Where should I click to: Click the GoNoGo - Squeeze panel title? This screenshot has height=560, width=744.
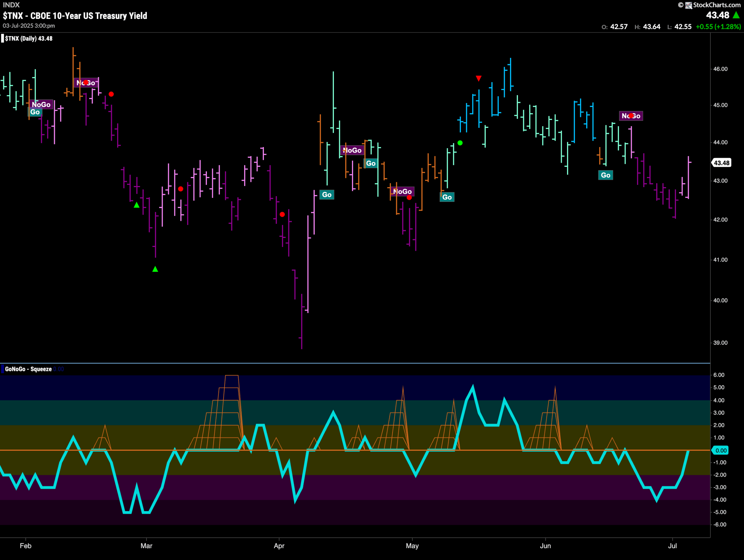point(28,369)
